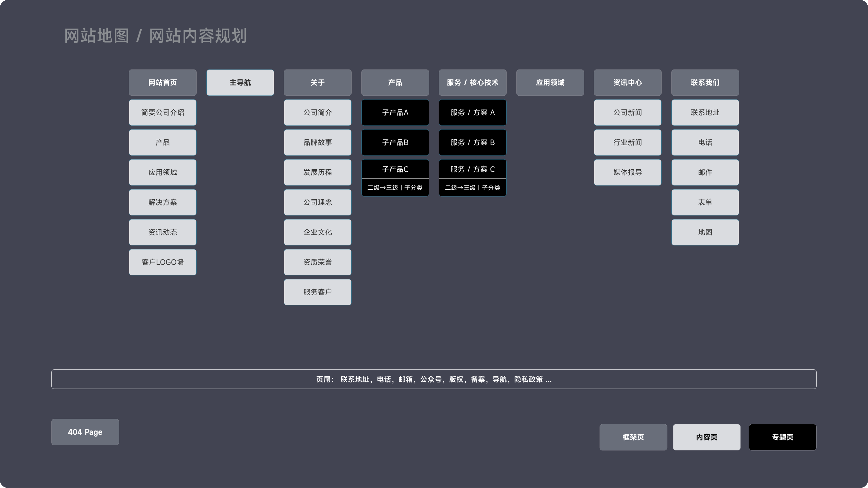Select the 主导航 box

[240, 83]
